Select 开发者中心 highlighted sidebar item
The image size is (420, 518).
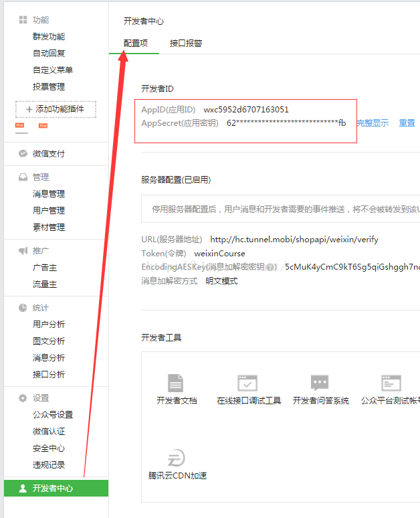pos(56,489)
